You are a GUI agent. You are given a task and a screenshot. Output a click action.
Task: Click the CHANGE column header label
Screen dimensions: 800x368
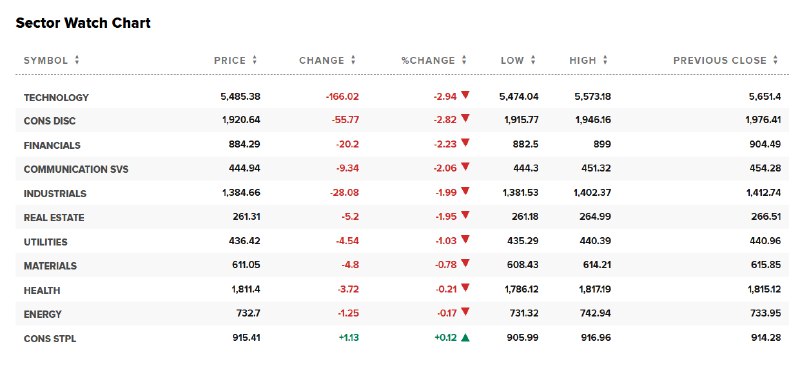pyautogui.click(x=322, y=61)
